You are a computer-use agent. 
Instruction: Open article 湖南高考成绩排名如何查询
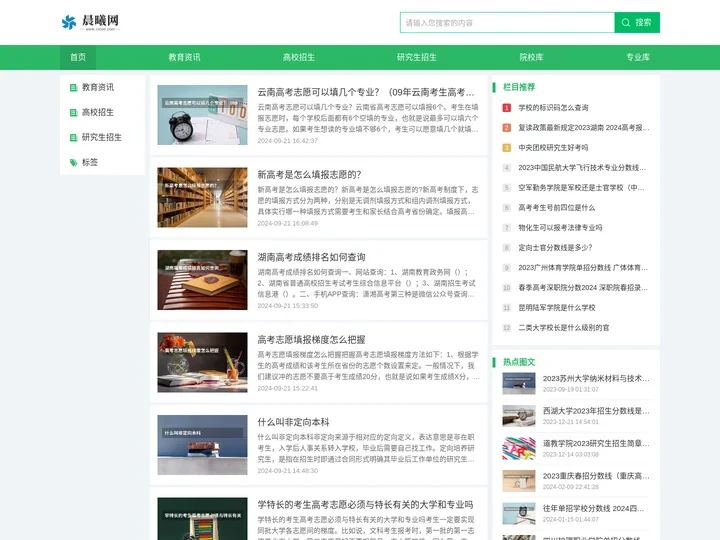pos(311,257)
